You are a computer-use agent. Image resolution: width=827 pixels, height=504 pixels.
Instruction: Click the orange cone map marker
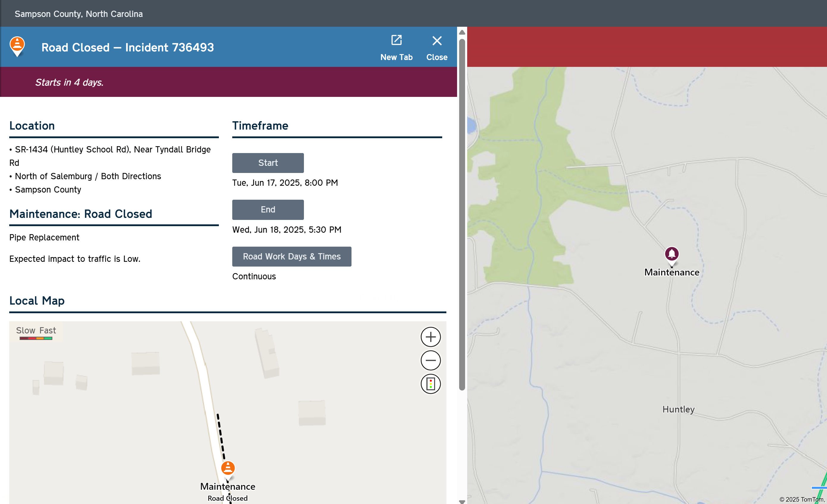pyautogui.click(x=227, y=467)
